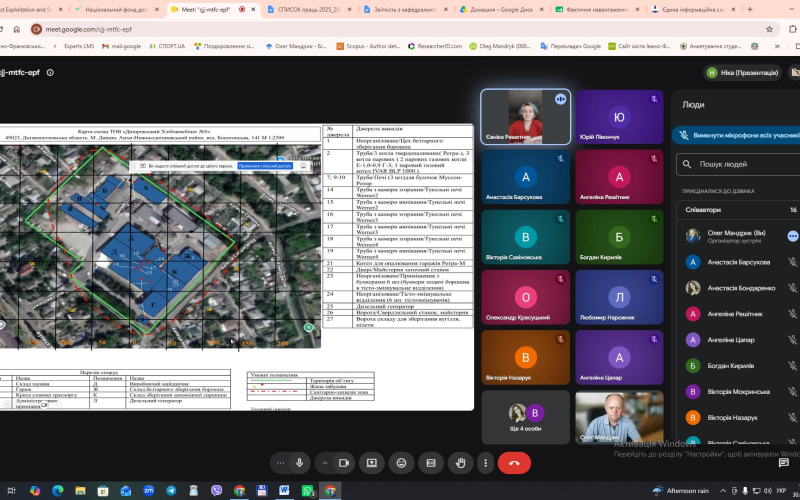This screenshot has width=800, height=500.
Task: Open Scopus - Author det bookmark
Action: [x=368, y=46]
